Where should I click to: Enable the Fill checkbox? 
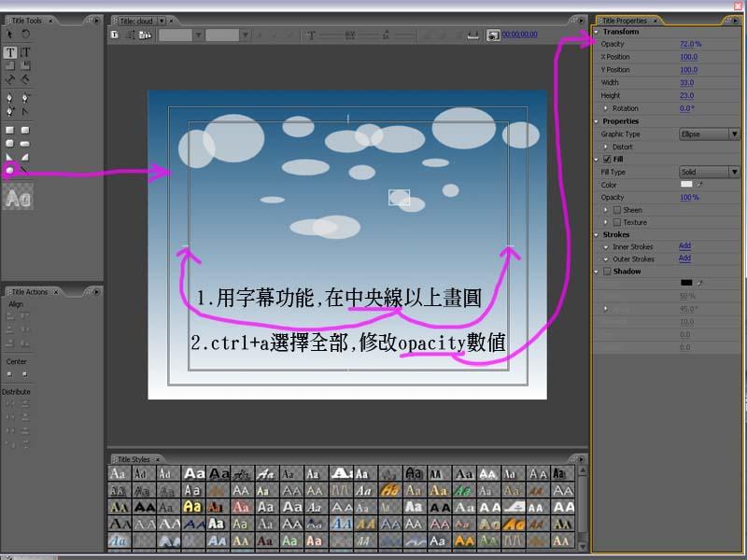tap(609, 158)
